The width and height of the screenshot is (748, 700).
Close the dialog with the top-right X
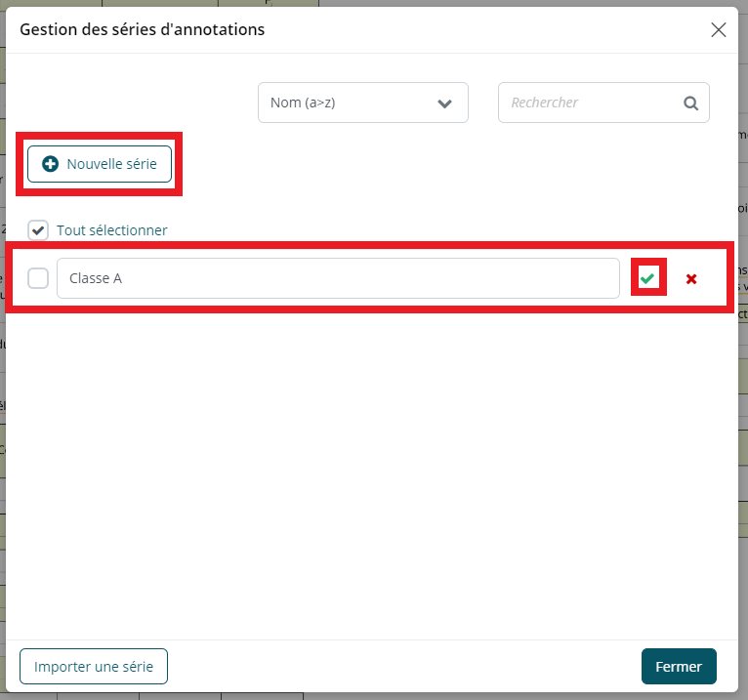pyautogui.click(x=719, y=29)
